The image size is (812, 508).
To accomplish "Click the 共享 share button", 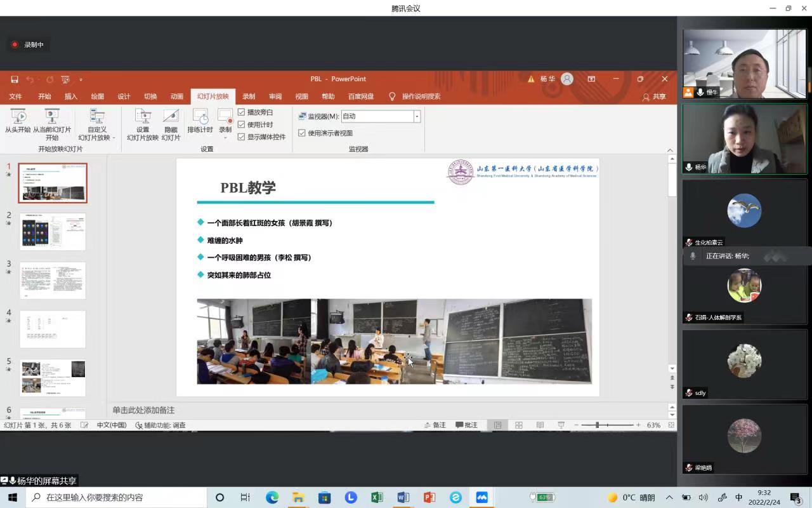I will pos(655,97).
